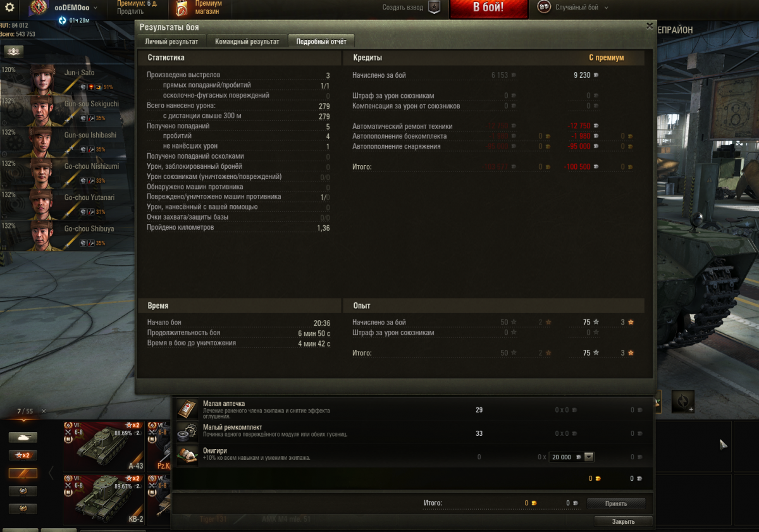Open the Случайный бой battle mode dropdown

point(606,8)
